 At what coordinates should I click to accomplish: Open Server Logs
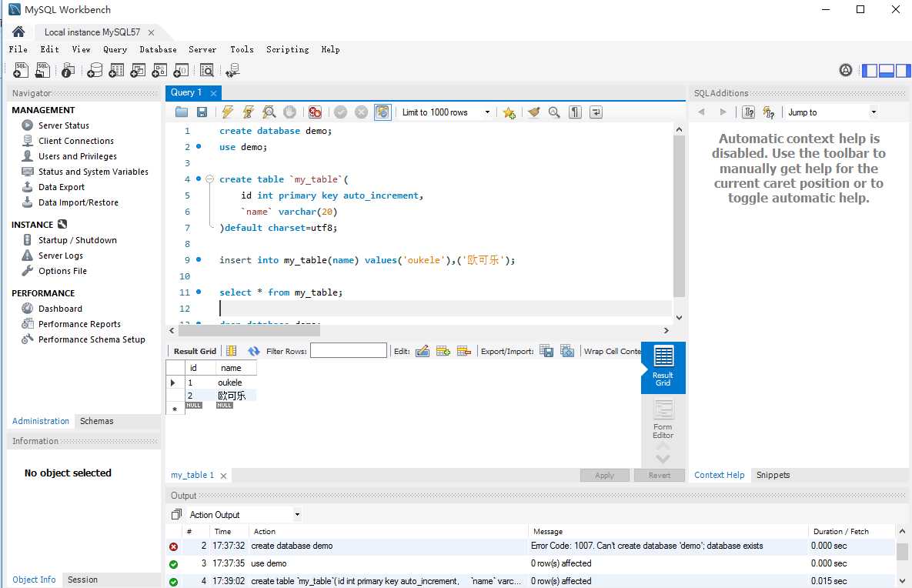point(61,256)
